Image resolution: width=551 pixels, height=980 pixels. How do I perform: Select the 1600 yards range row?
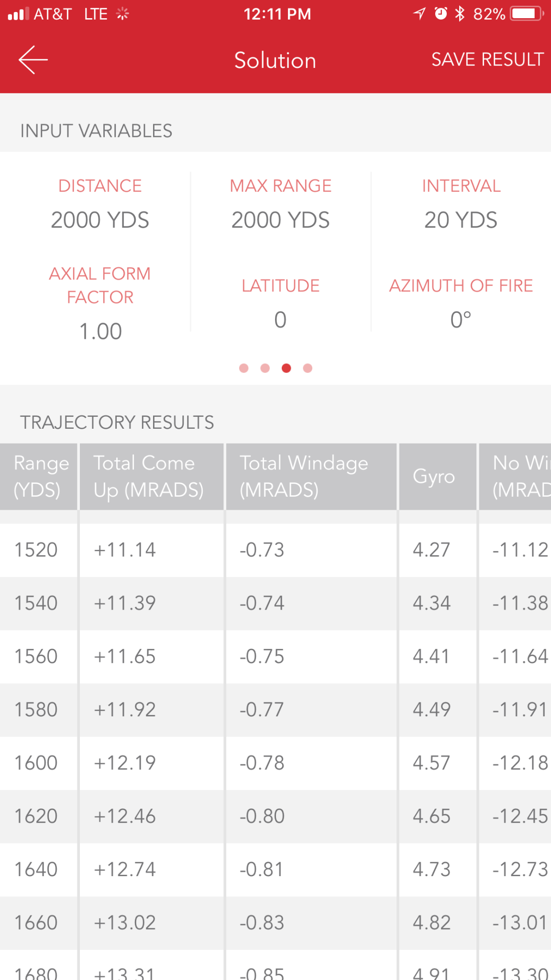[x=275, y=763]
